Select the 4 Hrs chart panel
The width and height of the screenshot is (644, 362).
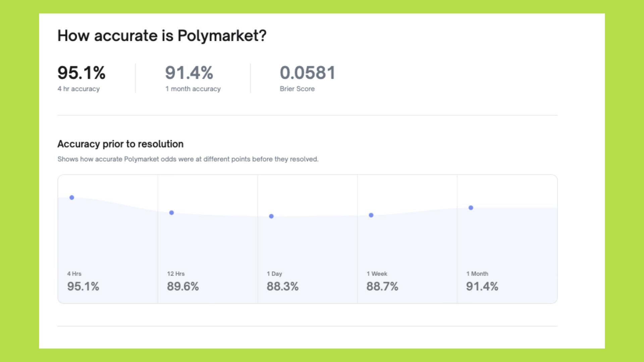[107, 238]
